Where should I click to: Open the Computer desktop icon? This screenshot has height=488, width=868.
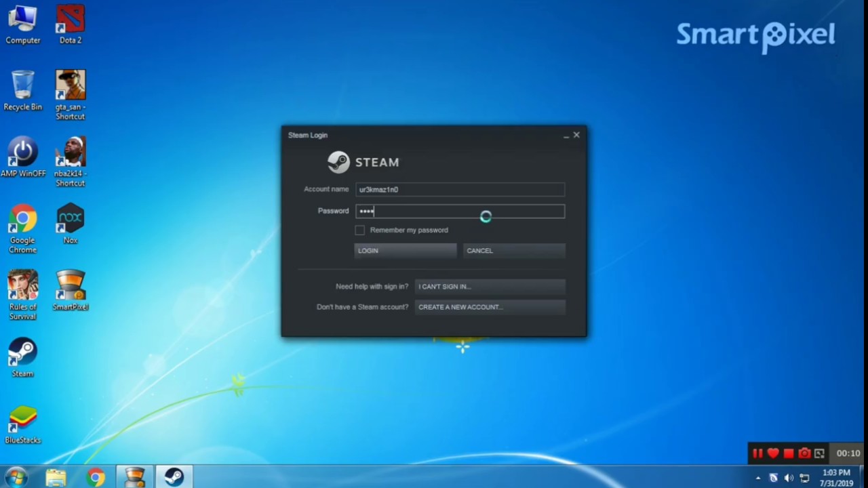(22, 25)
